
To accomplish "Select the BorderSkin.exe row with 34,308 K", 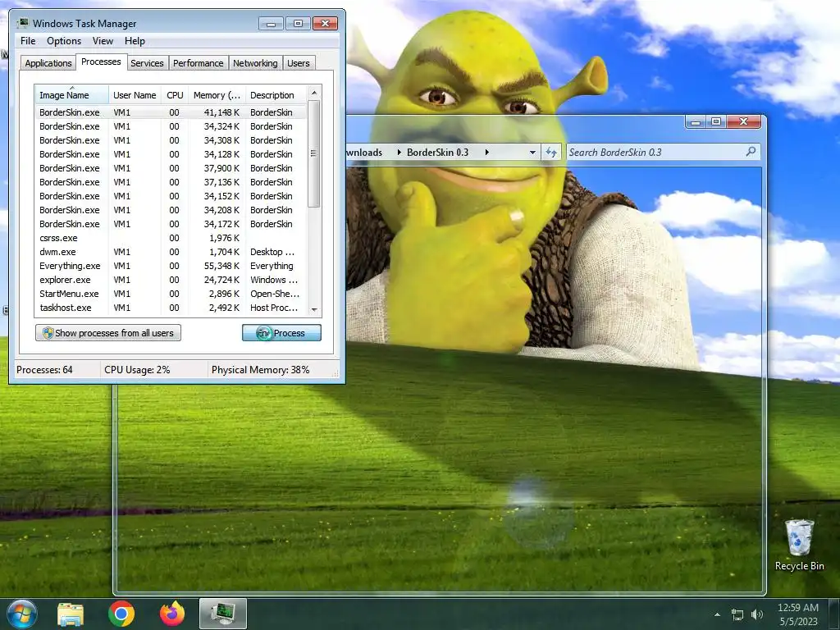I will [171, 140].
